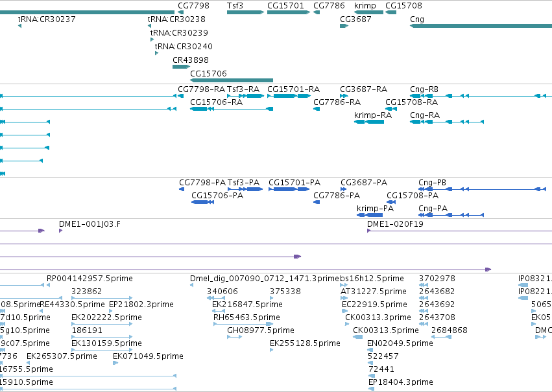
Task: Select protein CG15706-PA
Action: (217, 196)
